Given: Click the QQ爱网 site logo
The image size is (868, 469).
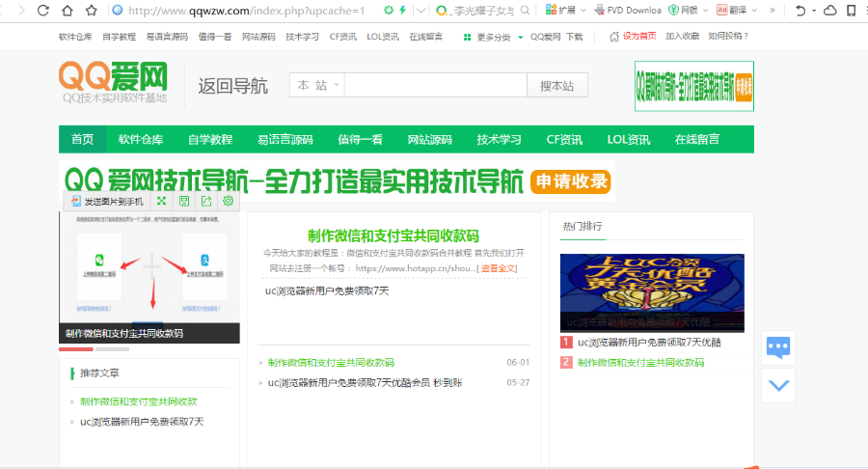Looking at the screenshot, I should (114, 82).
